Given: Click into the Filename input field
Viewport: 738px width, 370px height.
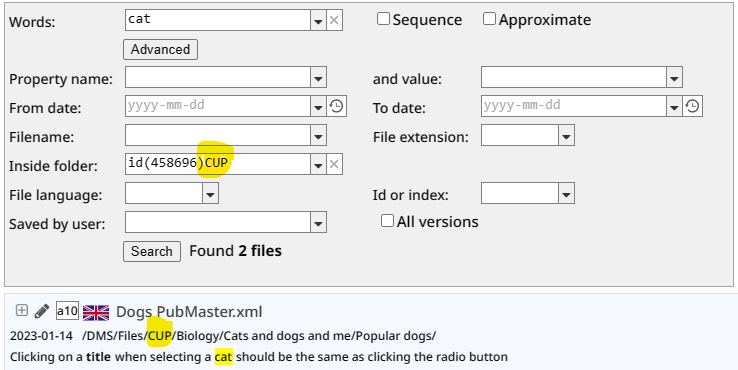Looking at the screenshot, I should (x=218, y=136).
